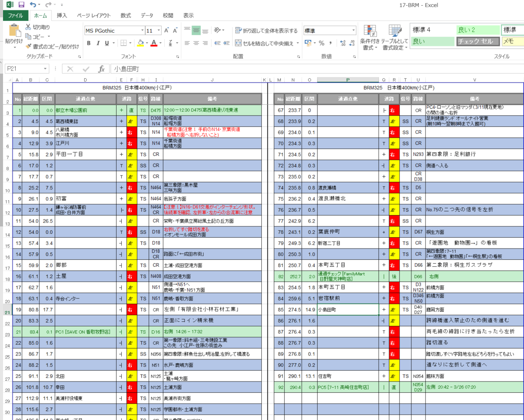Click the Name Box showing P21
This screenshot has height=420, width=524.
coord(24,69)
